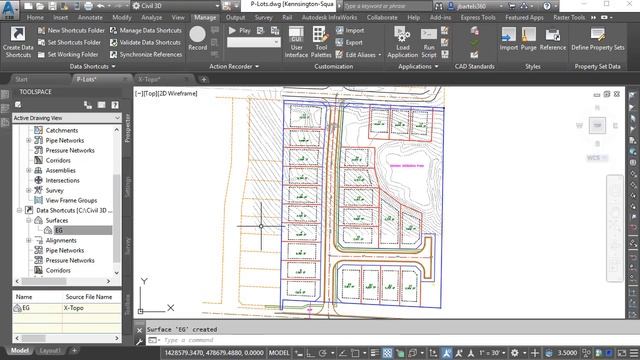Click viewport label 2D Wireframe
640x360 pixels.
177,93
